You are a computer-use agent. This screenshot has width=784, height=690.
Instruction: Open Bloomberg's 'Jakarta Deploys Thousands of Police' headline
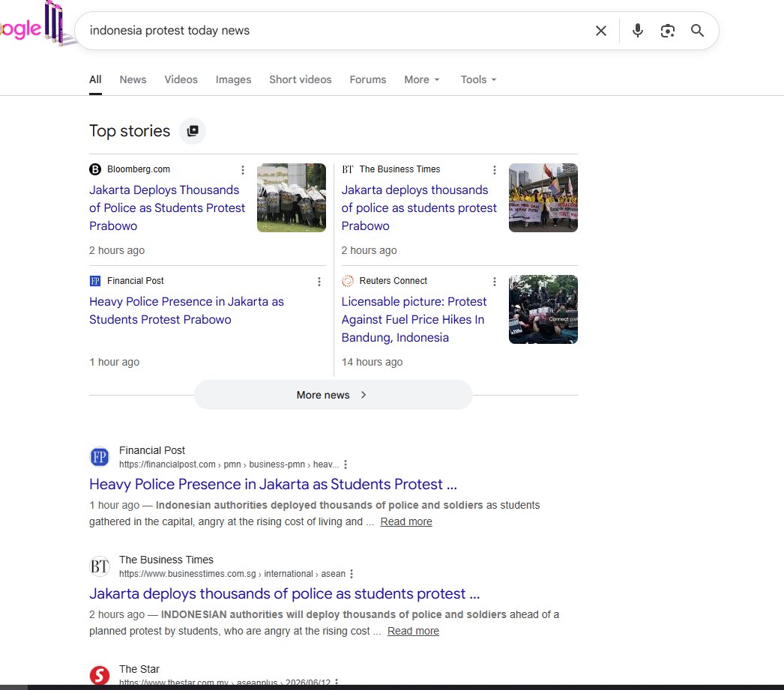(167, 208)
